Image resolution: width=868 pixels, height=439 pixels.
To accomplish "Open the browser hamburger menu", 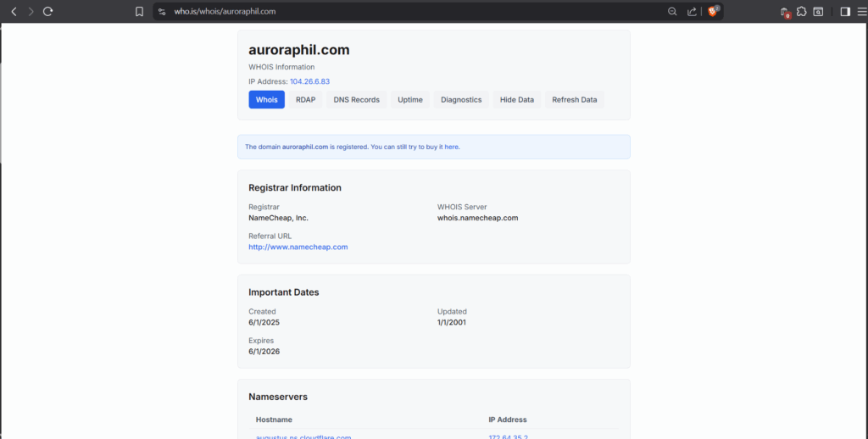I will tap(861, 11).
